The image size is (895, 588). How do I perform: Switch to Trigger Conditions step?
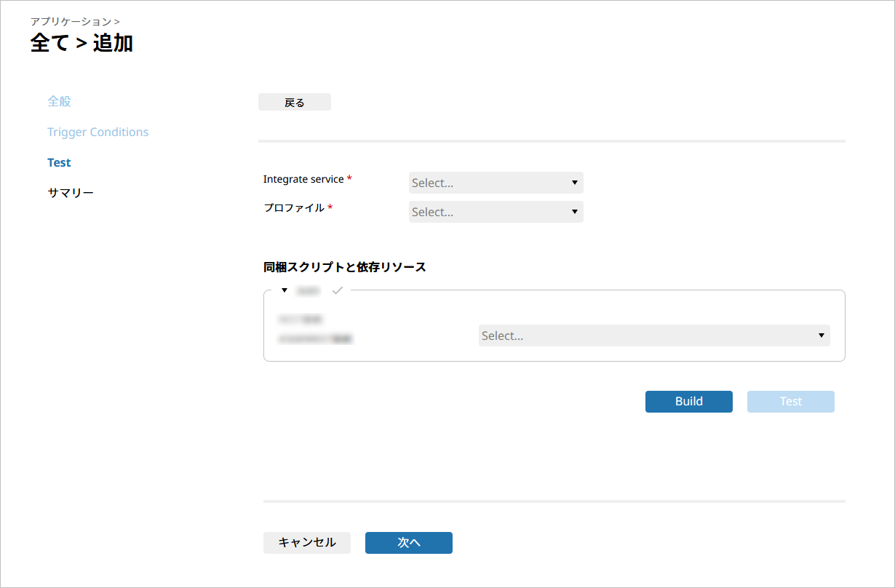coord(98,132)
